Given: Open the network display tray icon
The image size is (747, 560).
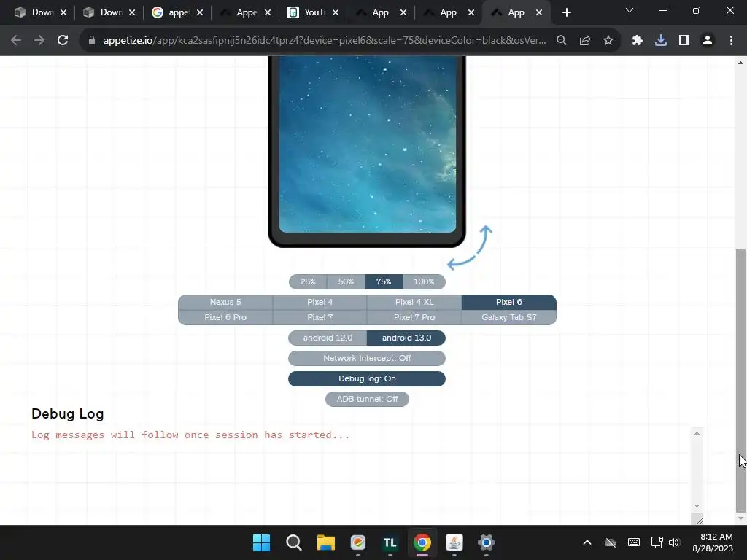Looking at the screenshot, I should click(657, 542).
